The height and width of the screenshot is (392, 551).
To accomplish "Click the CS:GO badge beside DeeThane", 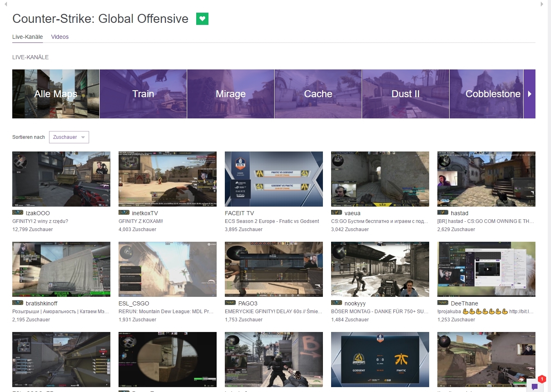I will click(x=443, y=303).
